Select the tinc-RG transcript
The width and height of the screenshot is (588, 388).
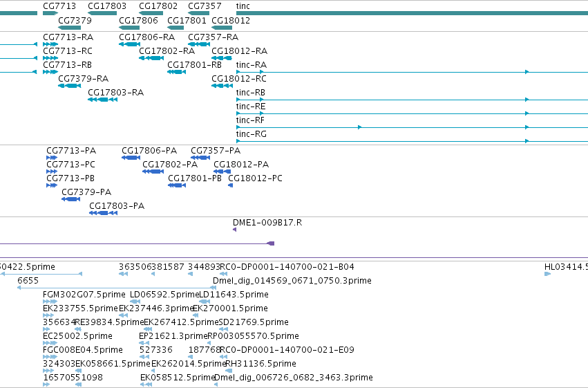[x=412, y=142]
